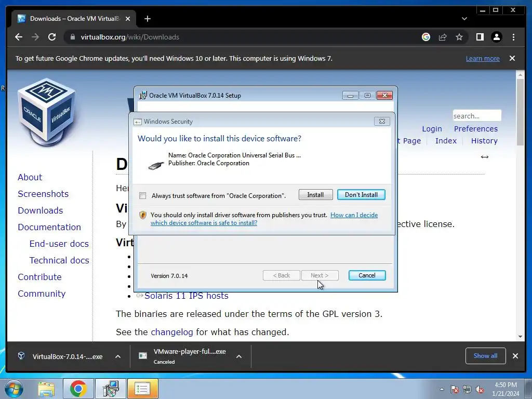Viewport: 532px width, 399px height.
Task: Click the Windows Security title icon
Action: tap(137, 122)
